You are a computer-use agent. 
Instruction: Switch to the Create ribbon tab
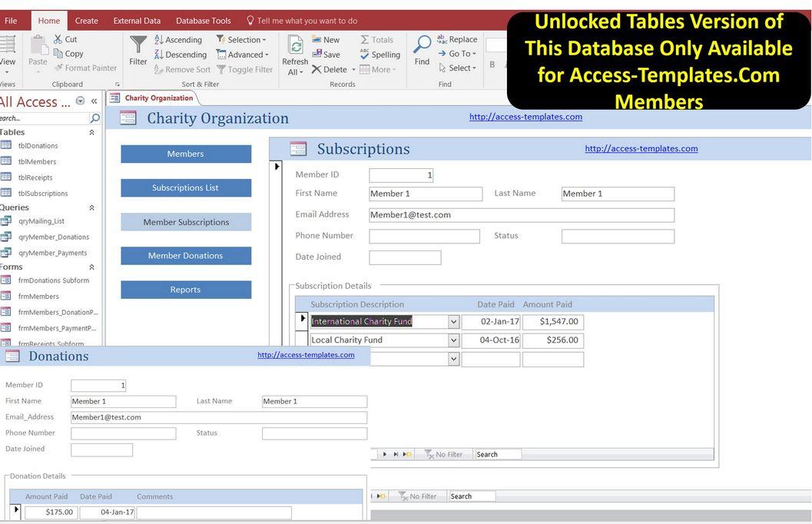click(x=87, y=21)
